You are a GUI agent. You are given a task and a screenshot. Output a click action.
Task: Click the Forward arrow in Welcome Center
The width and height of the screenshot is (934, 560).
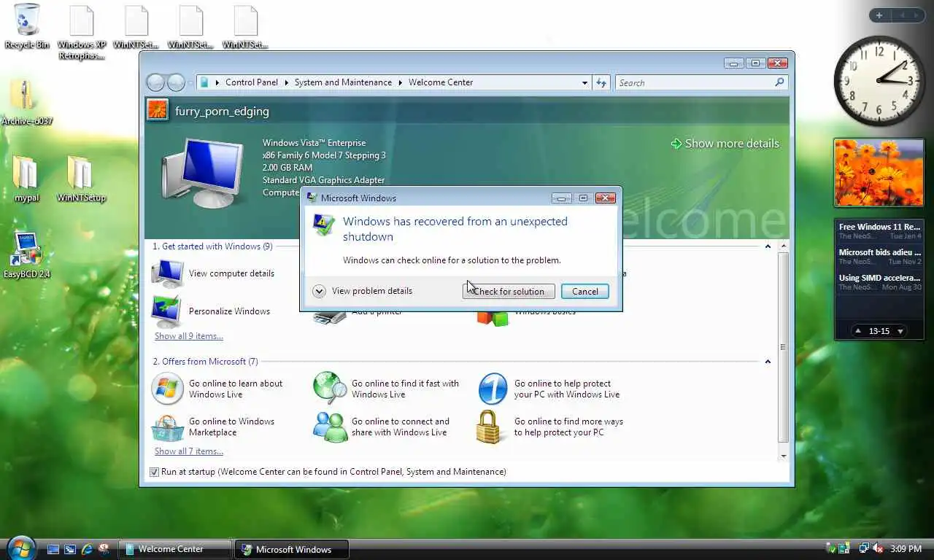[x=176, y=82]
